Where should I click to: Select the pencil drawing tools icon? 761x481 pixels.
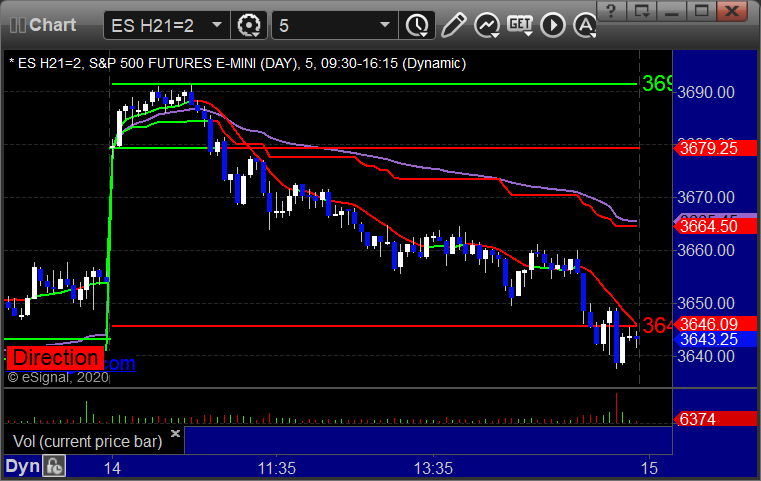(453, 25)
